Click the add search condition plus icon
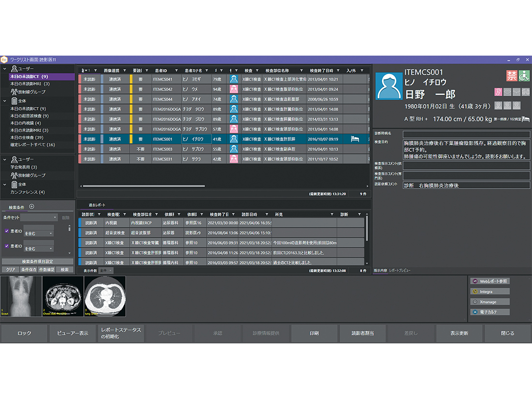The height and width of the screenshot is (399, 532). tap(32, 207)
